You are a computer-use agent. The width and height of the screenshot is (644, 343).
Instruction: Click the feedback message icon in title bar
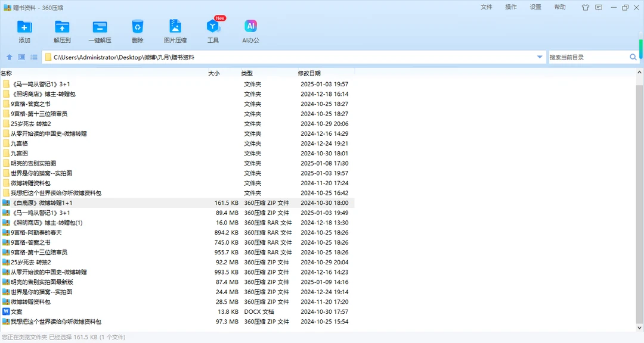pos(599,7)
